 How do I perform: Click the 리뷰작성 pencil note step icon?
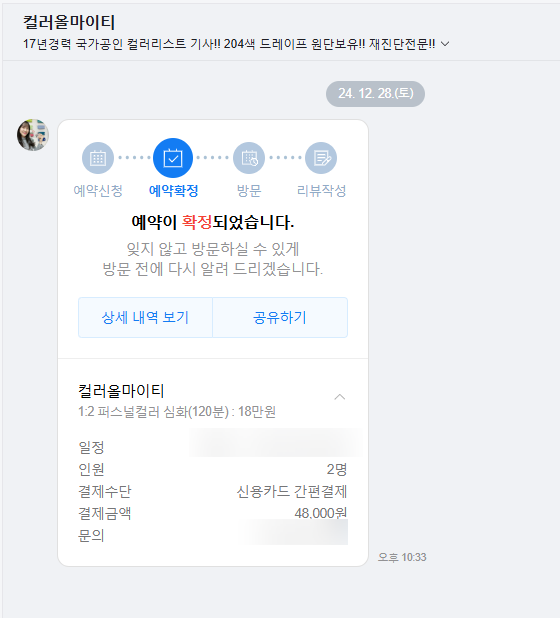tap(321, 158)
